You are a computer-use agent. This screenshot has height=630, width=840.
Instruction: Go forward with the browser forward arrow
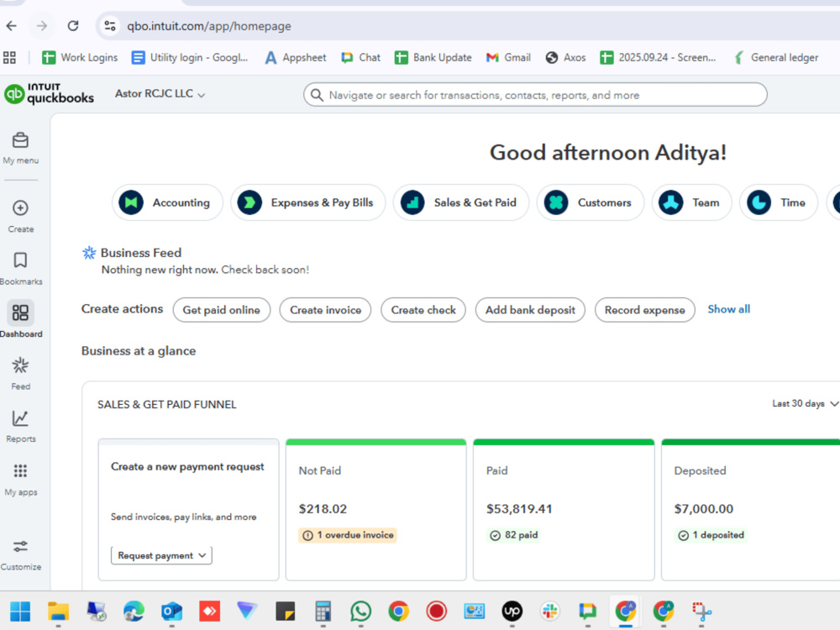point(42,26)
